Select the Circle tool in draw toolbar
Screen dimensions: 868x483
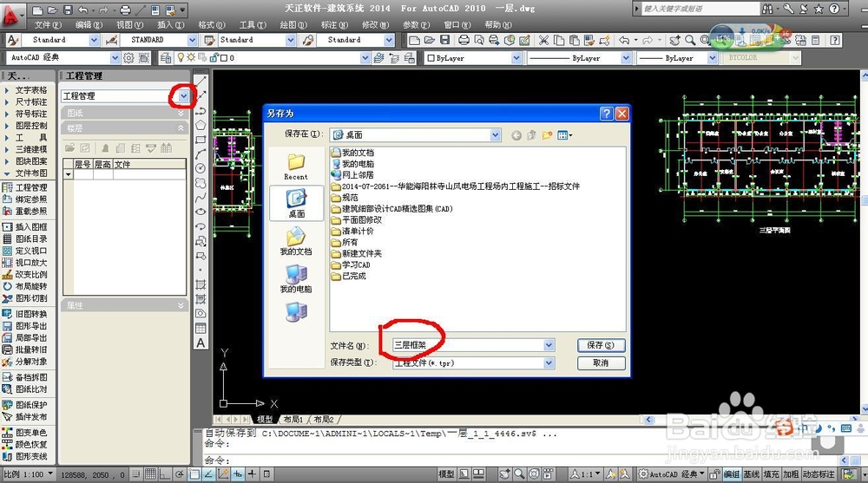tap(201, 168)
